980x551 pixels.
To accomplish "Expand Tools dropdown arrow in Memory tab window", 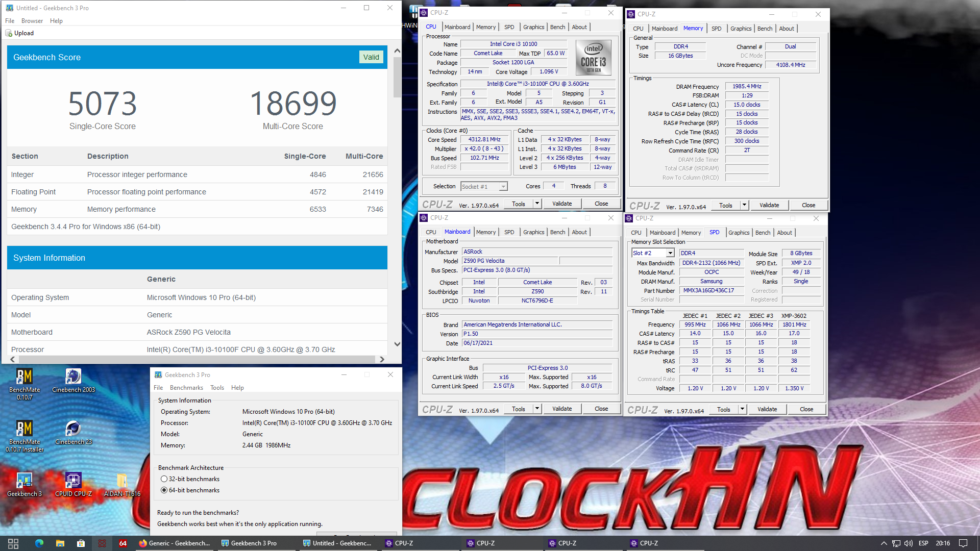I will click(744, 205).
